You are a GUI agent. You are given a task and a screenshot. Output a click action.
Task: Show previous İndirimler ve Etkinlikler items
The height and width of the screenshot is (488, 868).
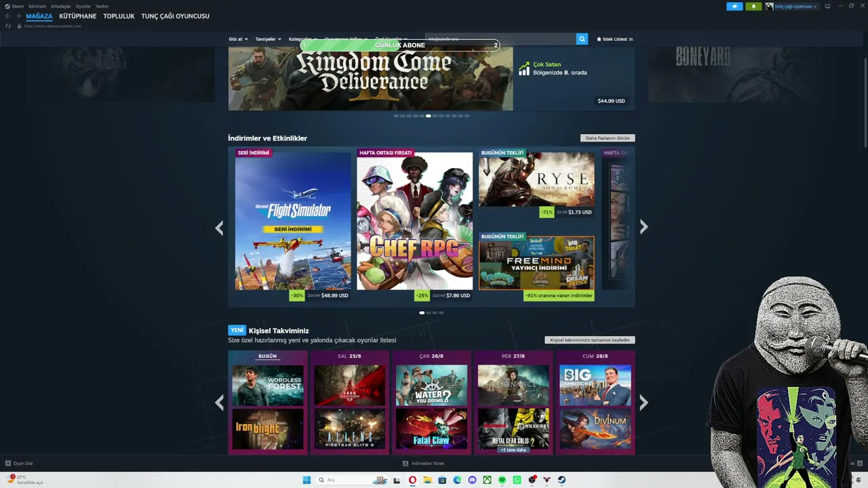pos(219,228)
